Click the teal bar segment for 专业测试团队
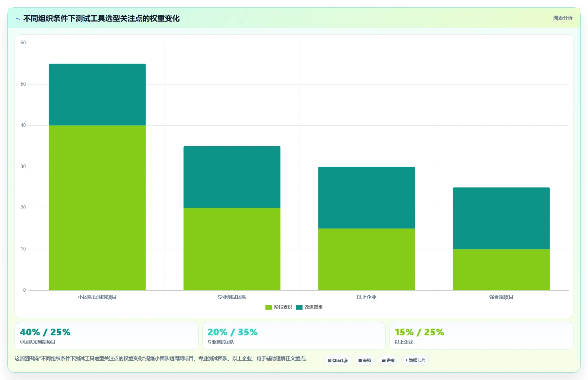Screen dimensions: 588x380 point(232,177)
